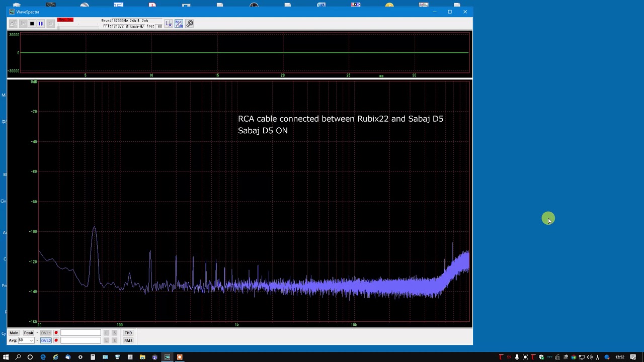
Task: Click the red record dot beside OVL1
Action: tap(56, 333)
